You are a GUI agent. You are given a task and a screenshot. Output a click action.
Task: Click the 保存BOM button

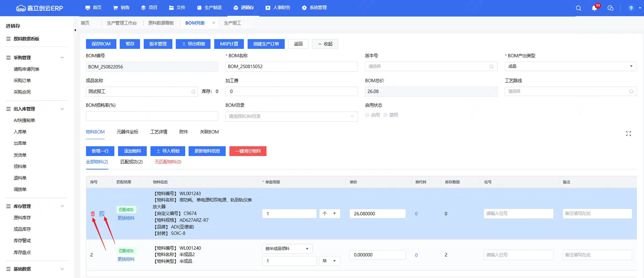[x=101, y=44]
